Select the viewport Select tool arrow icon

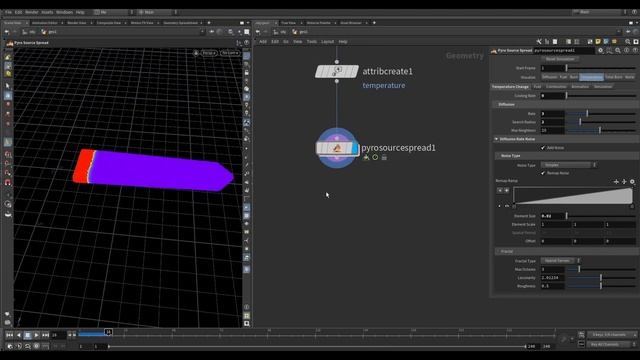coord(8,86)
